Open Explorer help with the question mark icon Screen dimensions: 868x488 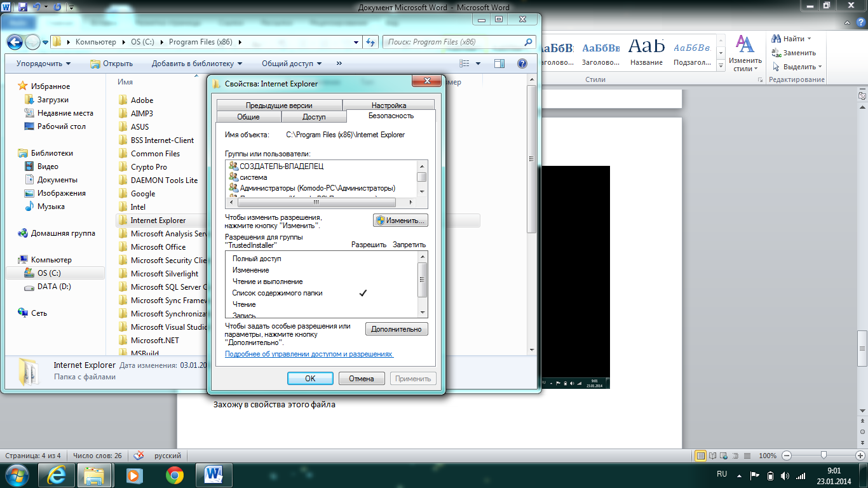[522, 64]
